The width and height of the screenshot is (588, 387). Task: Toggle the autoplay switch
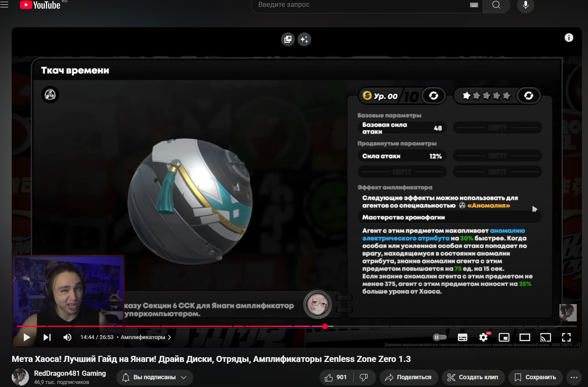click(440, 337)
